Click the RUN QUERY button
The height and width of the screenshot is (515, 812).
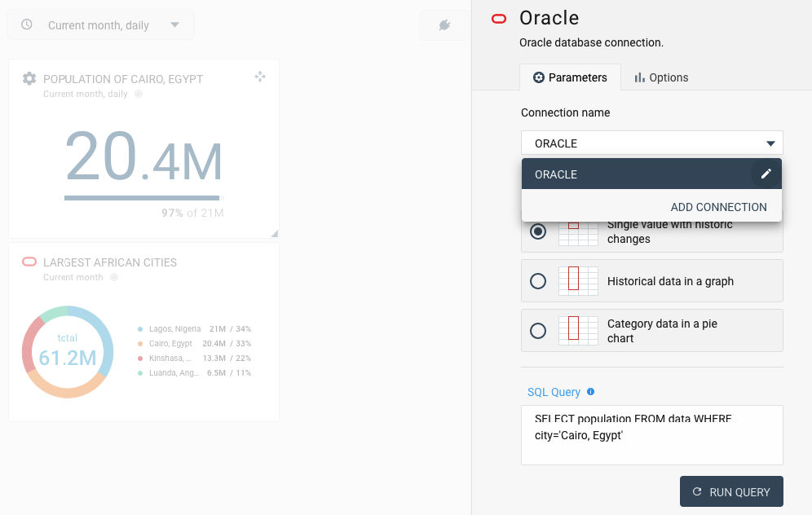coord(731,491)
